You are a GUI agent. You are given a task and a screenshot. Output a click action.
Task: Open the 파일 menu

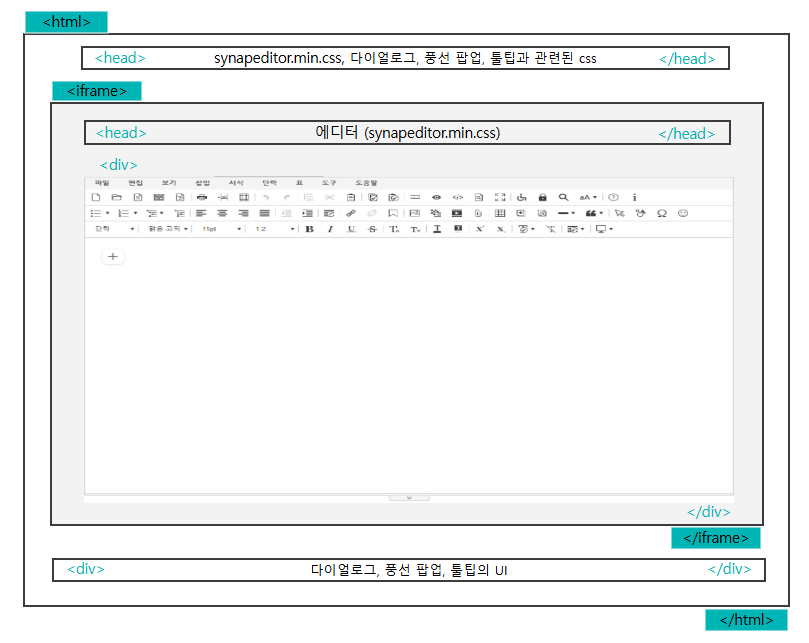(x=102, y=183)
